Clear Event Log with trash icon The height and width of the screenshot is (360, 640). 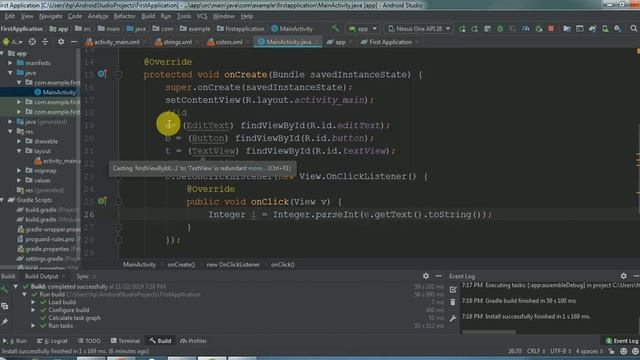[x=453, y=302]
